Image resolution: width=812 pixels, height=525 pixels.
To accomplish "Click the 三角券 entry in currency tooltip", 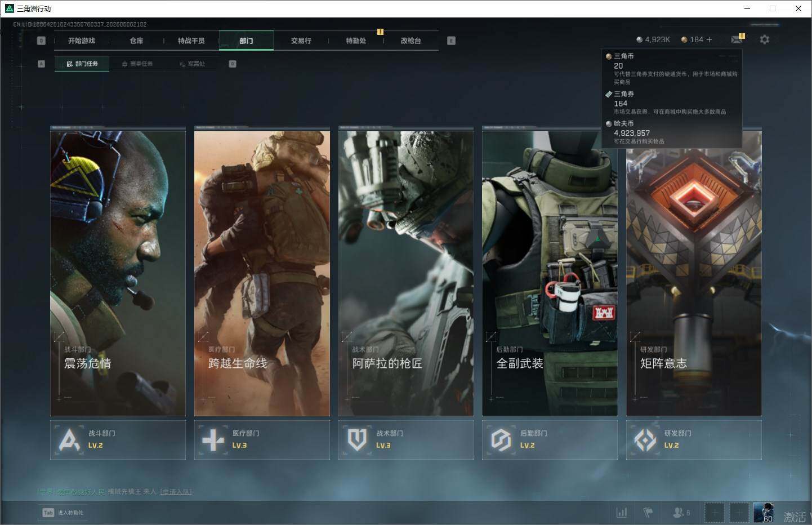I will 673,103.
